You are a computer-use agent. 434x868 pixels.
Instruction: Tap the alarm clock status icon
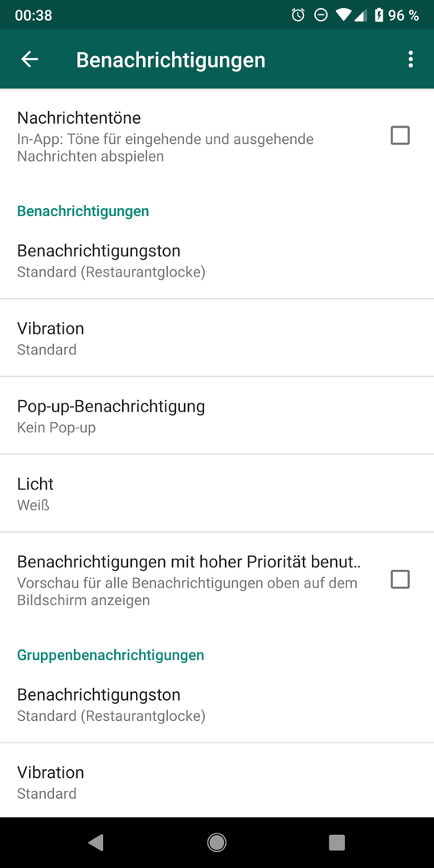(298, 15)
